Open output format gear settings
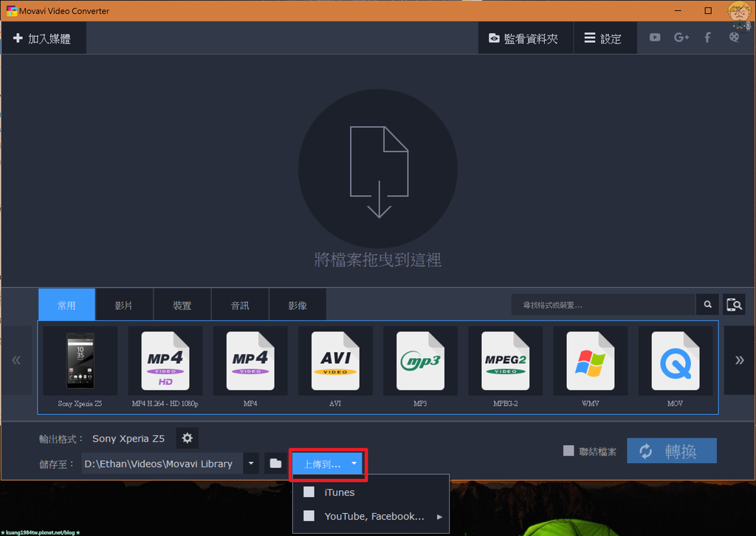This screenshot has height=536, width=756. pyautogui.click(x=187, y=438)
